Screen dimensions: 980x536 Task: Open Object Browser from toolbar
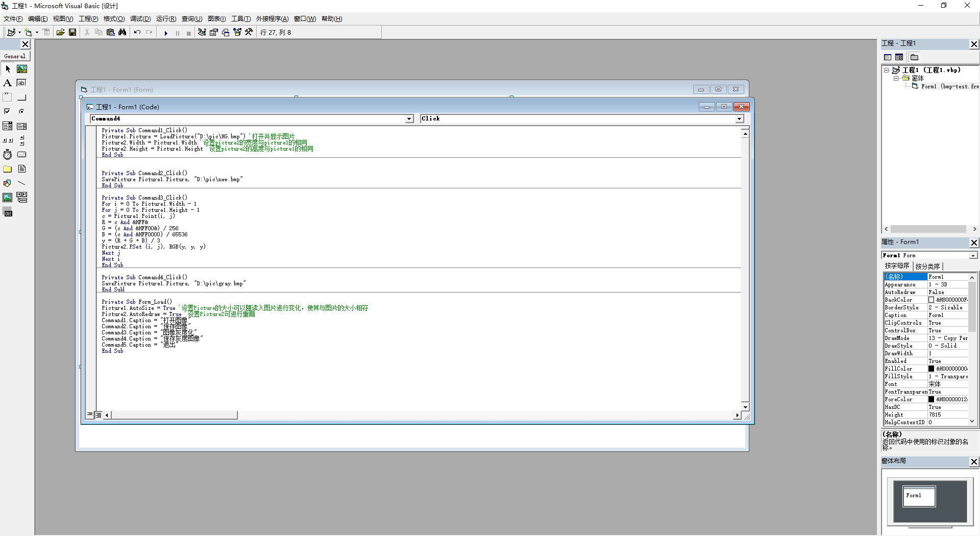tap(237, 32)
